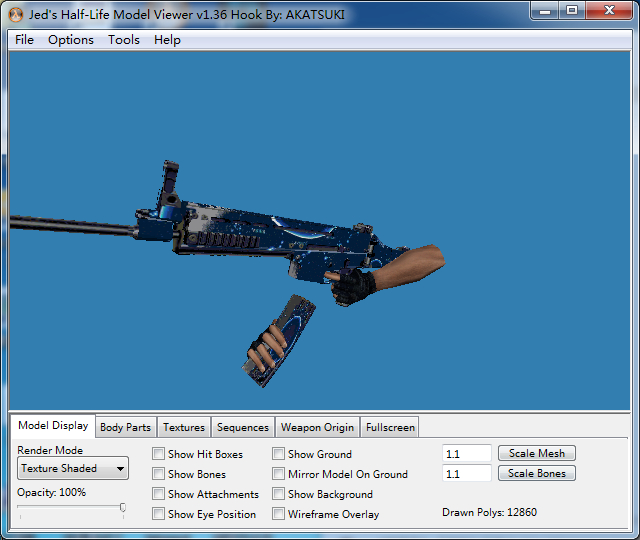Maximize the Model Viewer window
640x540 pixels.
click(572, 11)
